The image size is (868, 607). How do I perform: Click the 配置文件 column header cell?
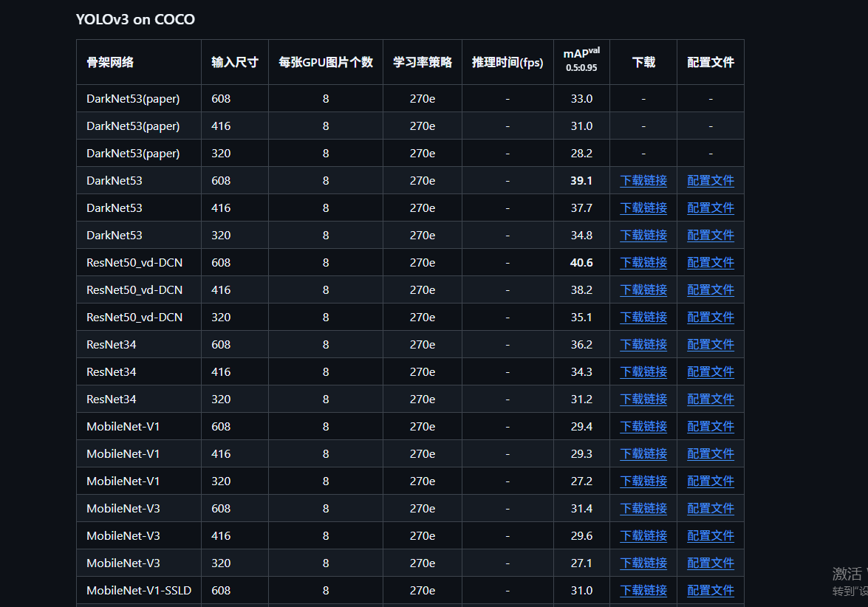tap(710, 62)
